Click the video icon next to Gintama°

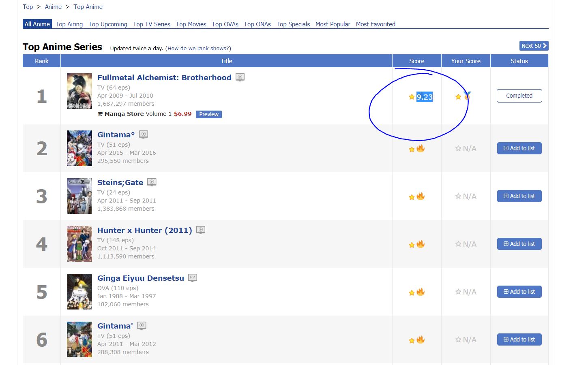(144, 134)
